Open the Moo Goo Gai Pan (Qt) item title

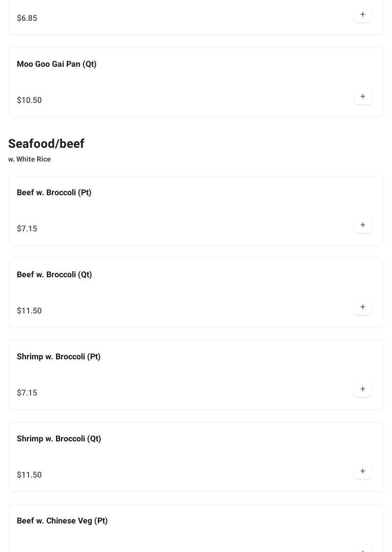[x=57, y=64]
